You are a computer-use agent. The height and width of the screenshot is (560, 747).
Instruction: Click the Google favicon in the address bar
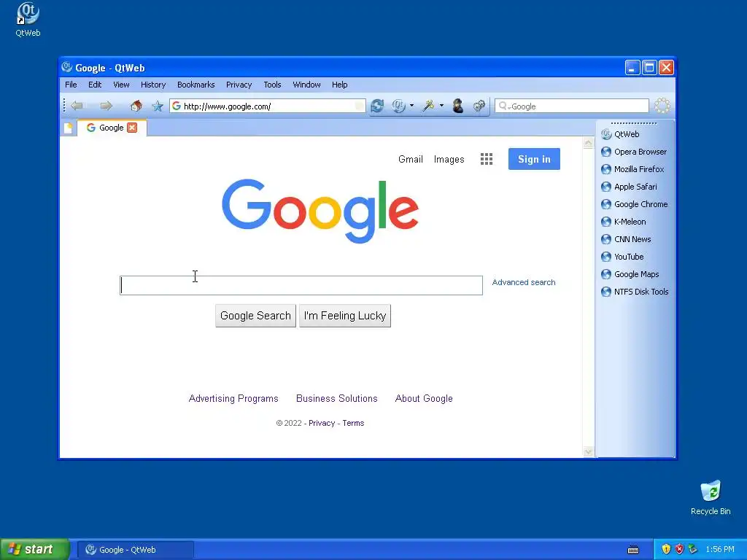pyautogui.click(x=177, y=106)
